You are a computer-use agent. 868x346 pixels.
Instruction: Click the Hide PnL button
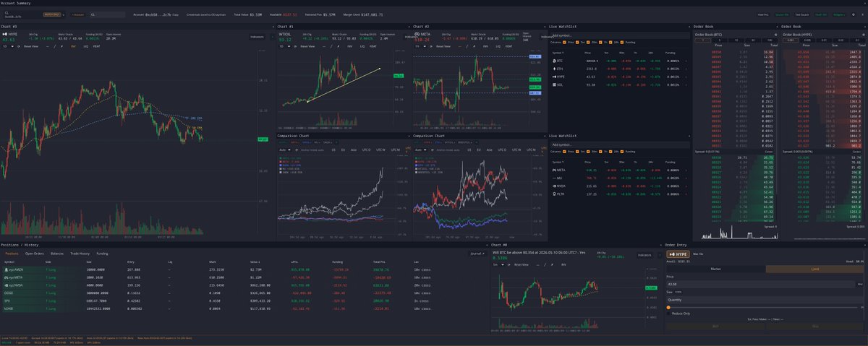click(x=762, y=14)
